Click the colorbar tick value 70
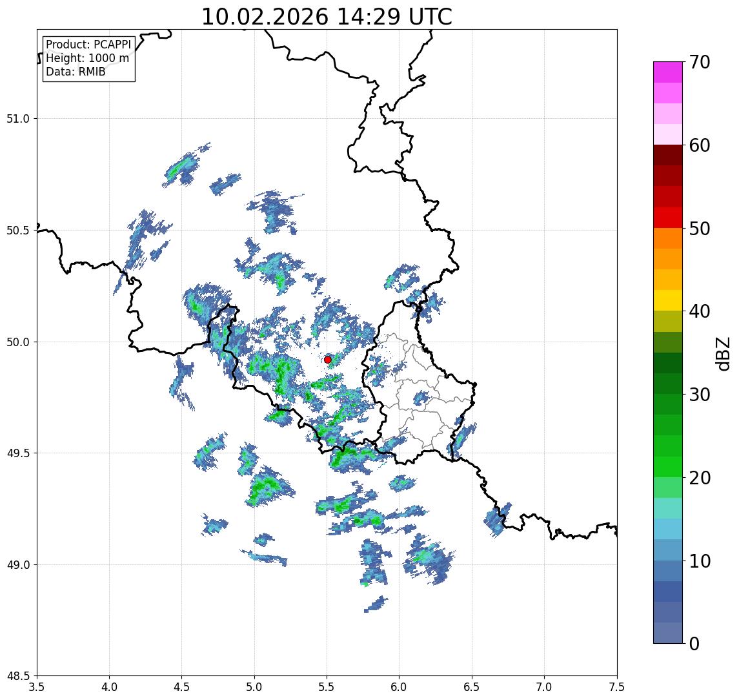This screenshot has height=700, width=739. tap(700, 62)
